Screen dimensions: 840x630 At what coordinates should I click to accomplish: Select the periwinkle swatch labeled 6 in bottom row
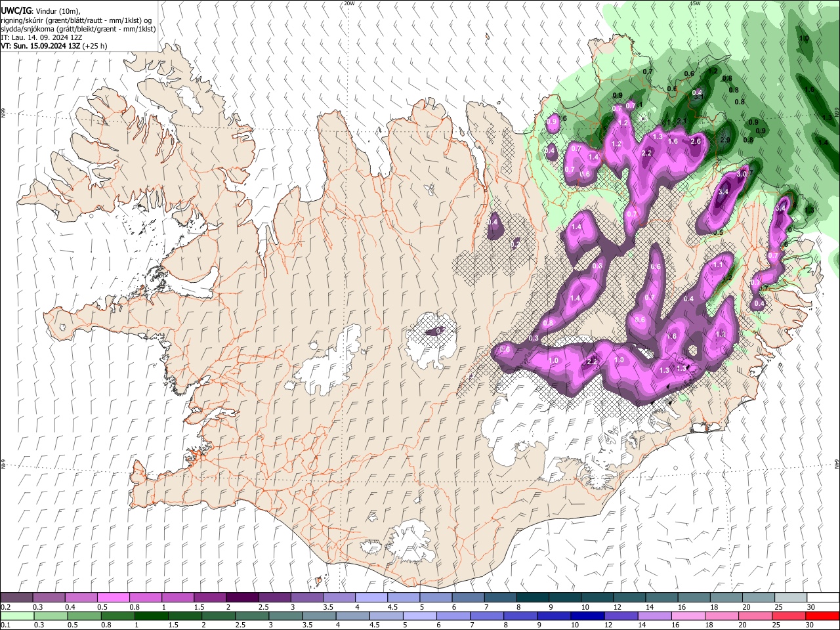coord(452,616)
